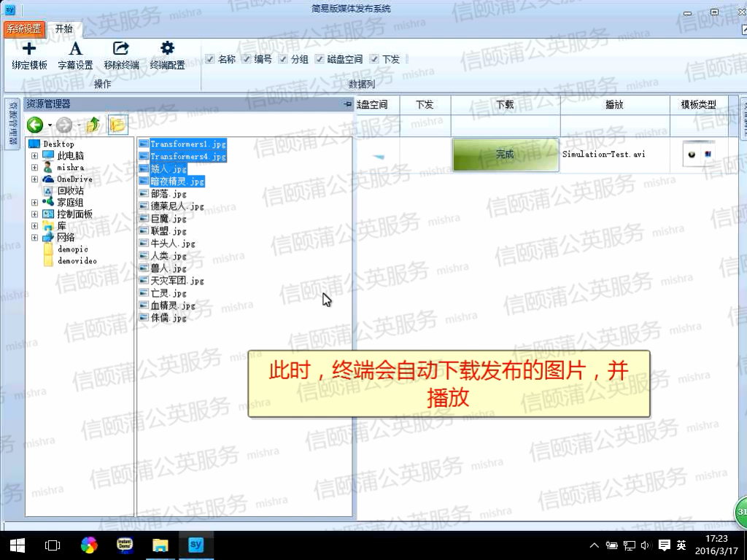Toggle the 分组 checkbox
Viewport: 747px width, 560px height.
[x=283, y=59]
